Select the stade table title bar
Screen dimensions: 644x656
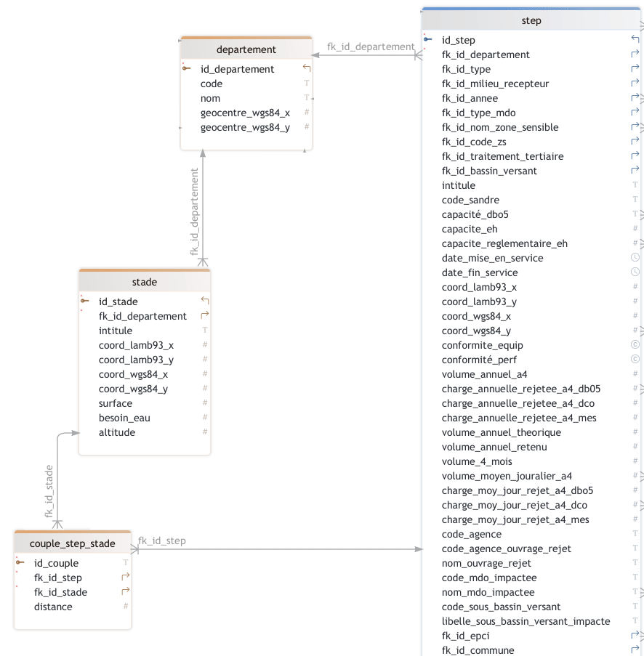click(x=145, y=282)
